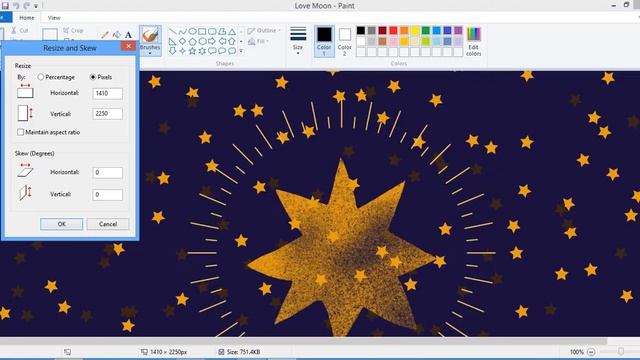Pick the green color swatch
The image size is (640, 360).
click(426, 31)
